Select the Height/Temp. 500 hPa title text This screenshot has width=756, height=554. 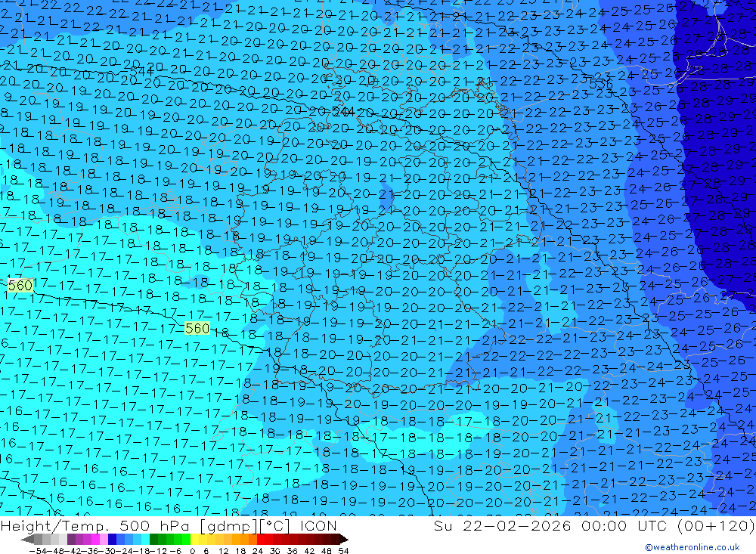(94, 525)
